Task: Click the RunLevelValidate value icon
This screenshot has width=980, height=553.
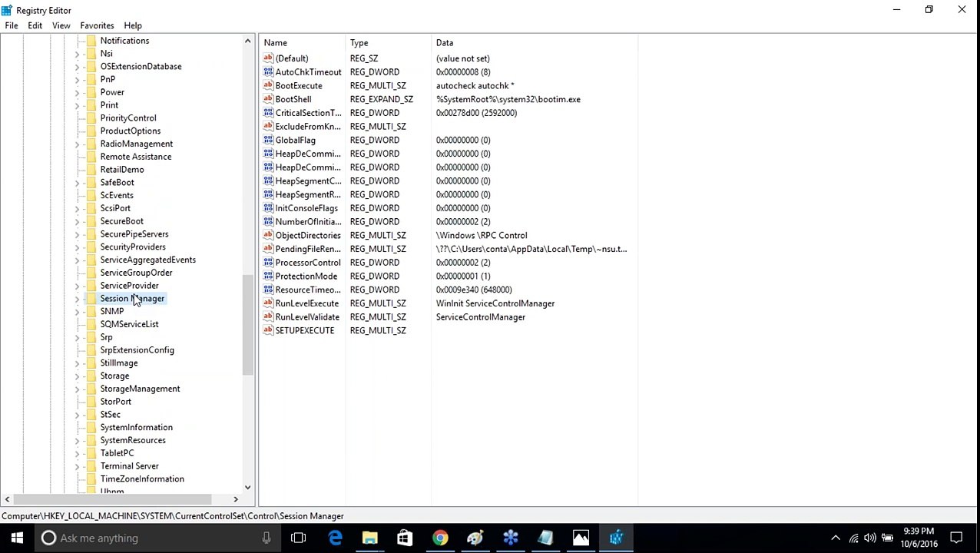Action: tap(268, 316)
